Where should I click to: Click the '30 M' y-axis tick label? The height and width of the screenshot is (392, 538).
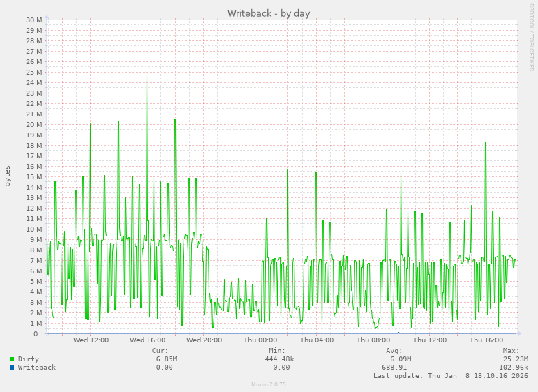point(34,20)
